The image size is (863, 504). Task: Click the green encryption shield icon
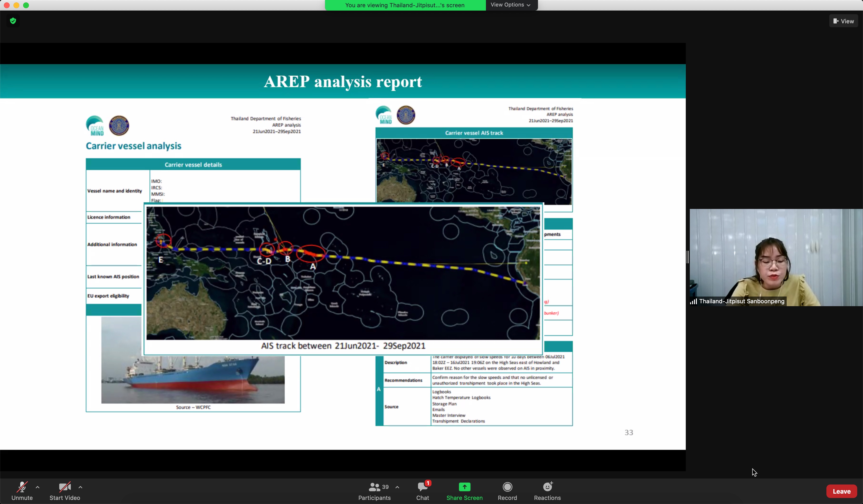(13, 21)
